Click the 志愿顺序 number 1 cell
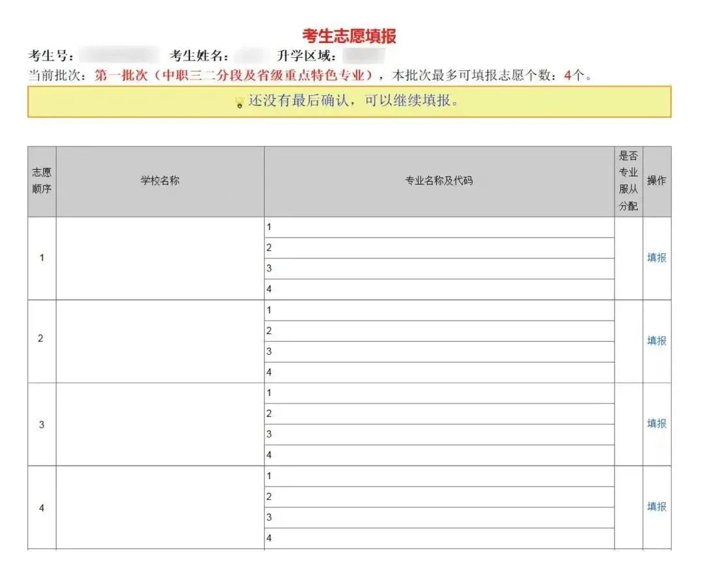This screenshot has width=703, height=588. (x=42, y=259)
